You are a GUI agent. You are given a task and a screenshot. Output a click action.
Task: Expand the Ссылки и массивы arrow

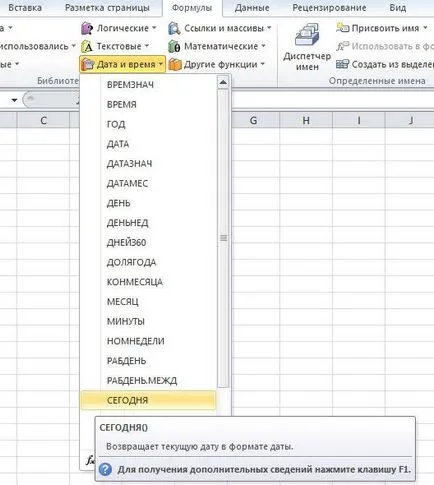point(269,28)
